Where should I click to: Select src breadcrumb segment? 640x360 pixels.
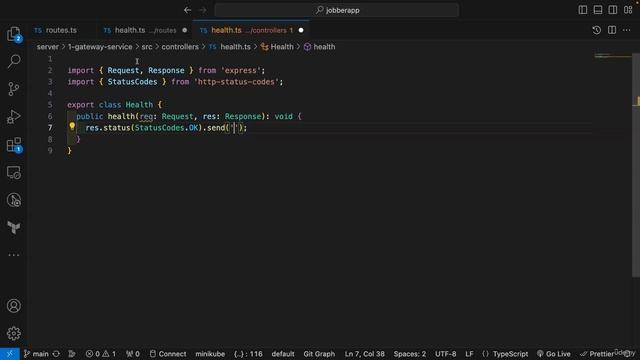(147, 47)
